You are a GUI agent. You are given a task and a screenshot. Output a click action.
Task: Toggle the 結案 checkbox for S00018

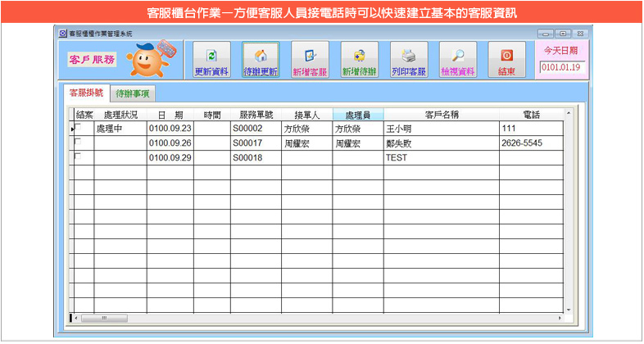[x=79, y=156]
